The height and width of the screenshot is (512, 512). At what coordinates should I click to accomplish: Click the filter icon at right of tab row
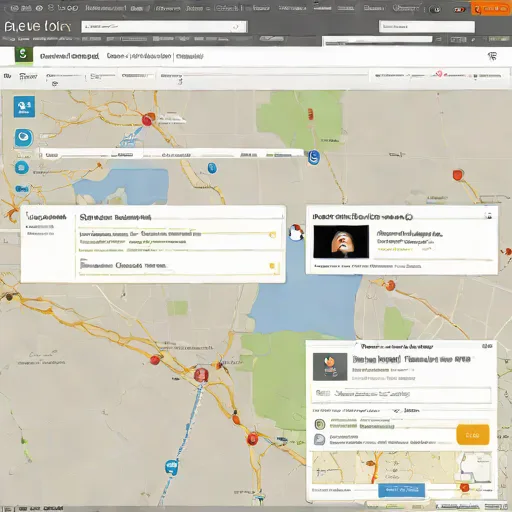(492, 56)
